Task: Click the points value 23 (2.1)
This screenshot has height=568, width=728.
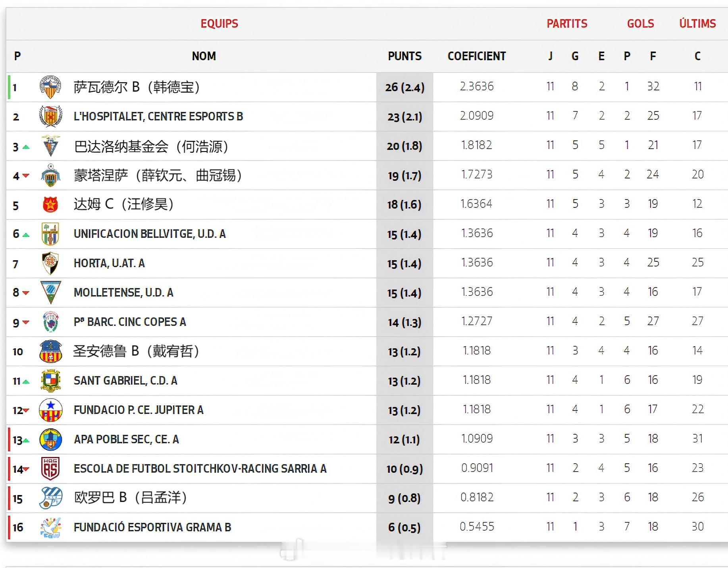Action: [x=404, y=117]
